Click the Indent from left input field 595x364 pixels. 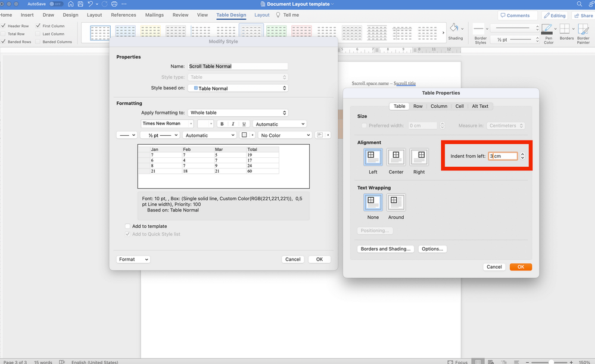[503, 156]
